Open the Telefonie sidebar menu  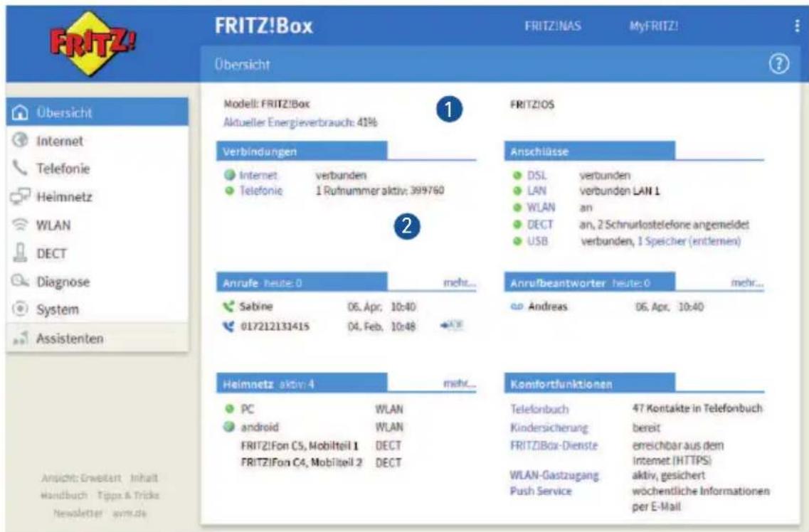pyautogui.click(x=97, y=168)
